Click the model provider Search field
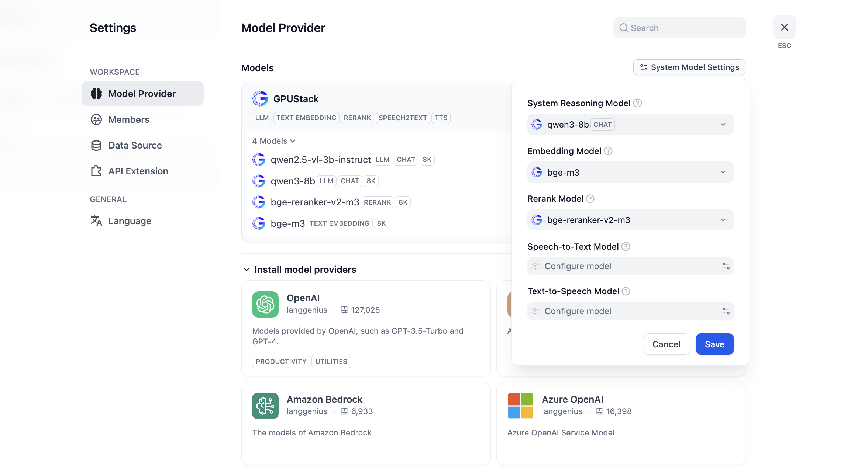The image size is (868, 469). [x=679, y=28]
